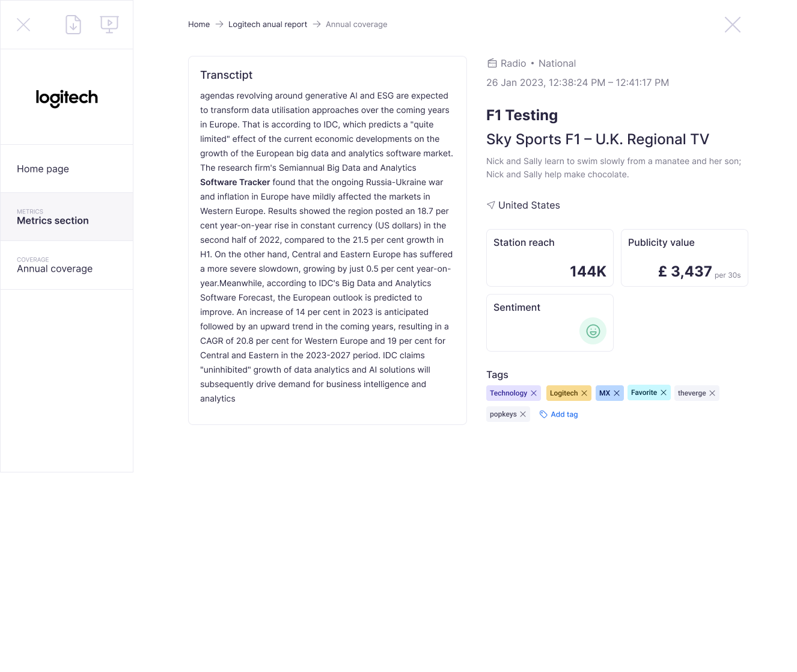Click the green smiley in the Sentiment card
The width and height of the screenshot is (797, 672).
tap(593, 331)
